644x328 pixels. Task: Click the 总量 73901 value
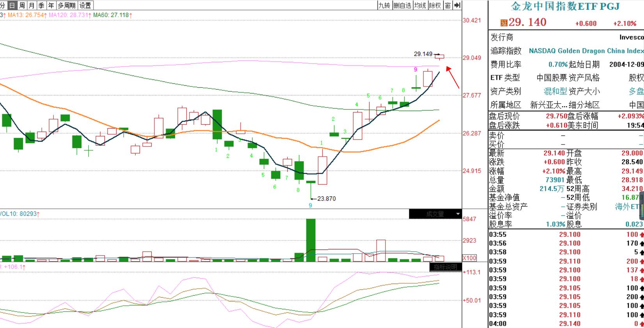(x=555, y=180)
